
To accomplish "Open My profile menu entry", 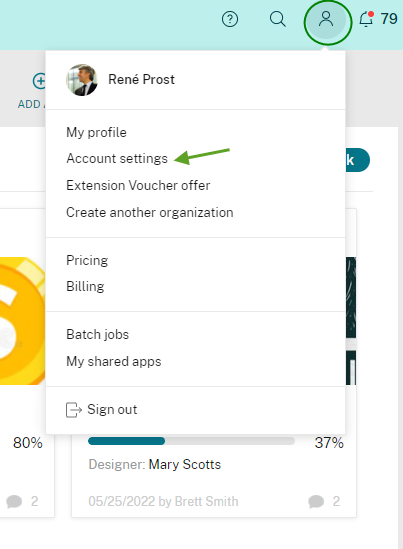I will (96, 133).
